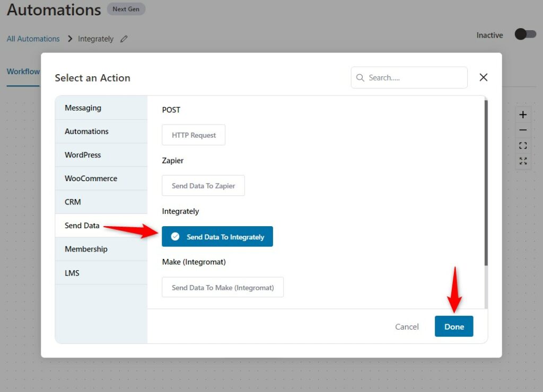Screen dimensions: 543x392
Task: Click the breadcrumb chevron separator
Action: (x=70, y=39)
